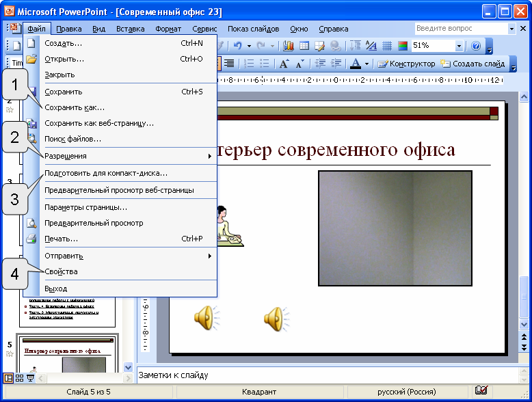Click the new document icon beside Создать
This screenshot has height=402, width=532.
tap(31, 44)
